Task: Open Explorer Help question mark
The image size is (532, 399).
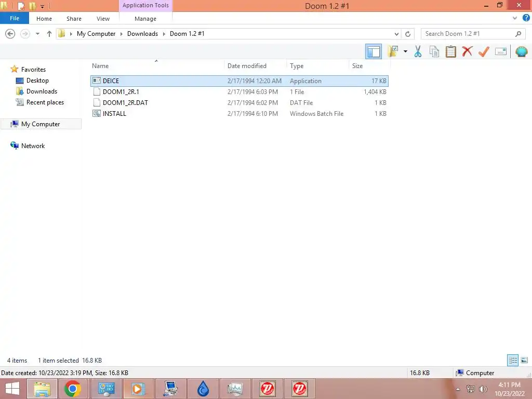Action: 526,18
